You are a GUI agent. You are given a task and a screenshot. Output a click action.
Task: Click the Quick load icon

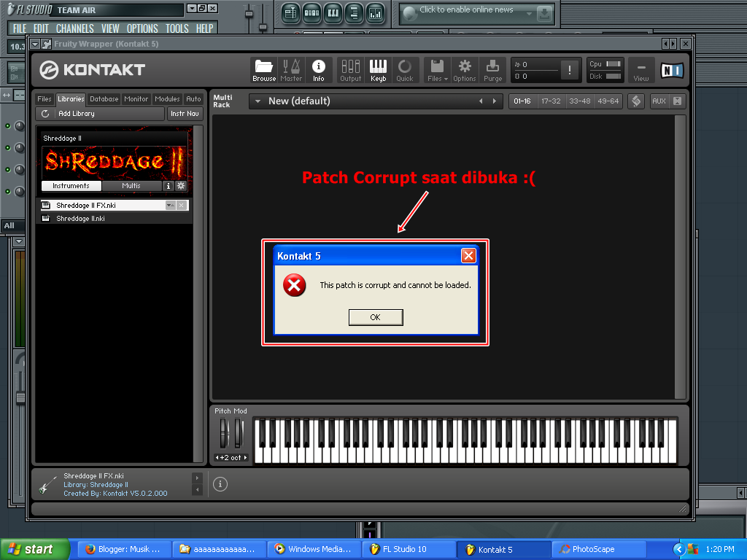point(405,70)
